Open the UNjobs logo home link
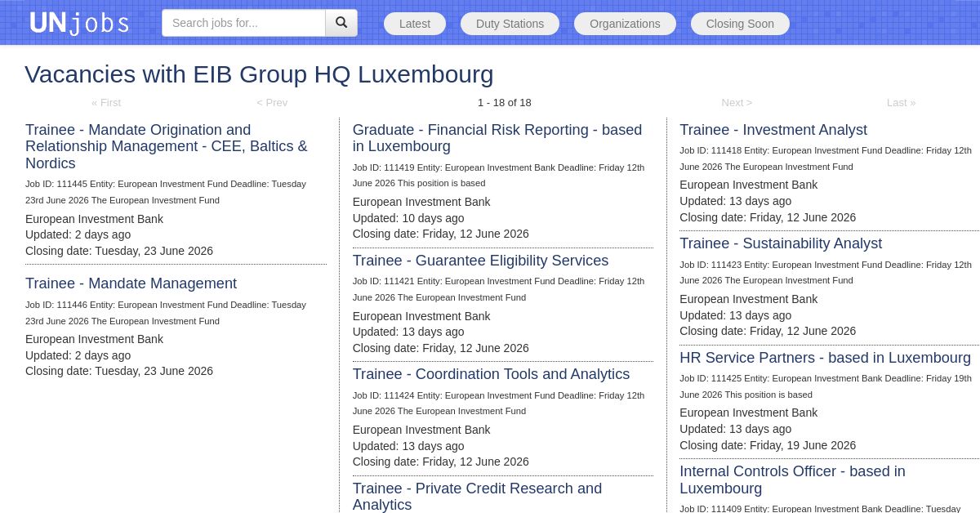Viewport: 980px width, 513px height. point(79,23)
